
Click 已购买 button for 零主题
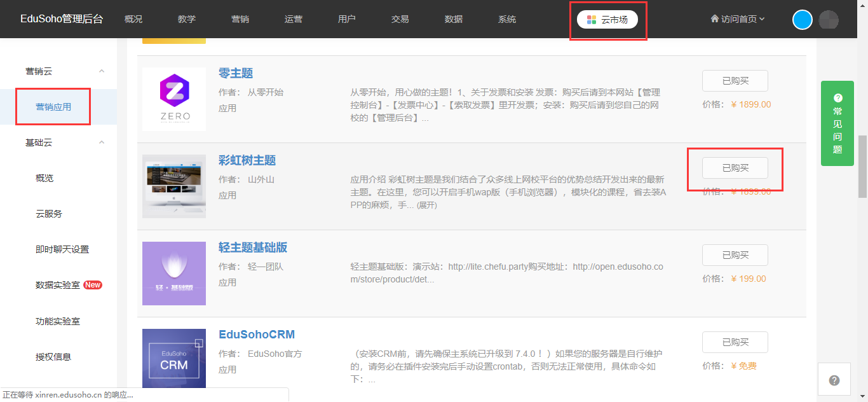(x=735, y=81)
